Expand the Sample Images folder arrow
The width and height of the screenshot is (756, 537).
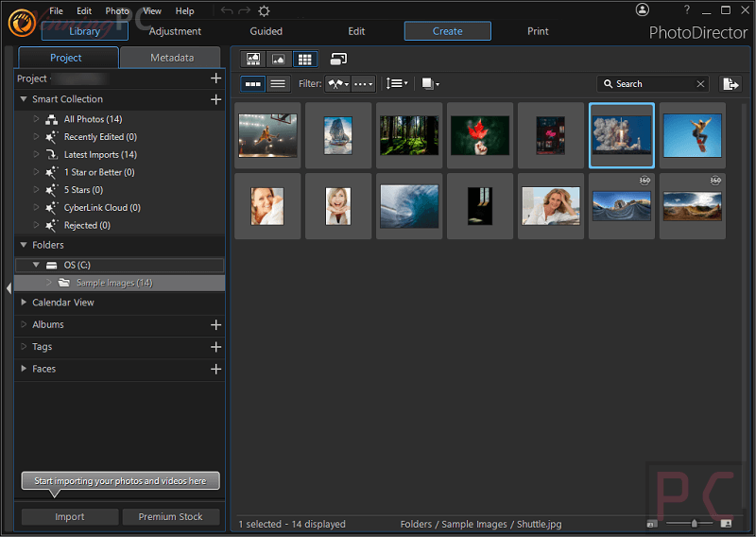[49, 283]
